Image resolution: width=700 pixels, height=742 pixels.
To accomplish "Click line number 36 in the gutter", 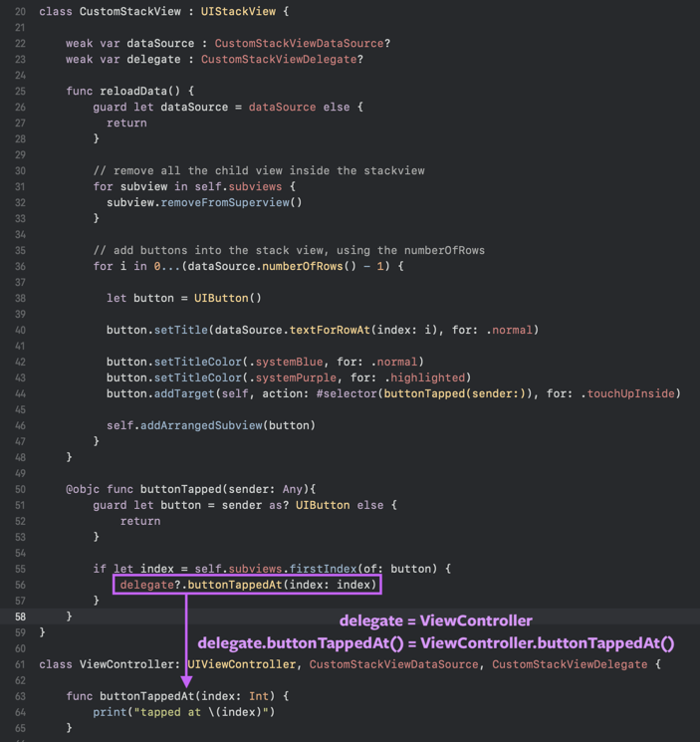I will [x=20, y=266].
